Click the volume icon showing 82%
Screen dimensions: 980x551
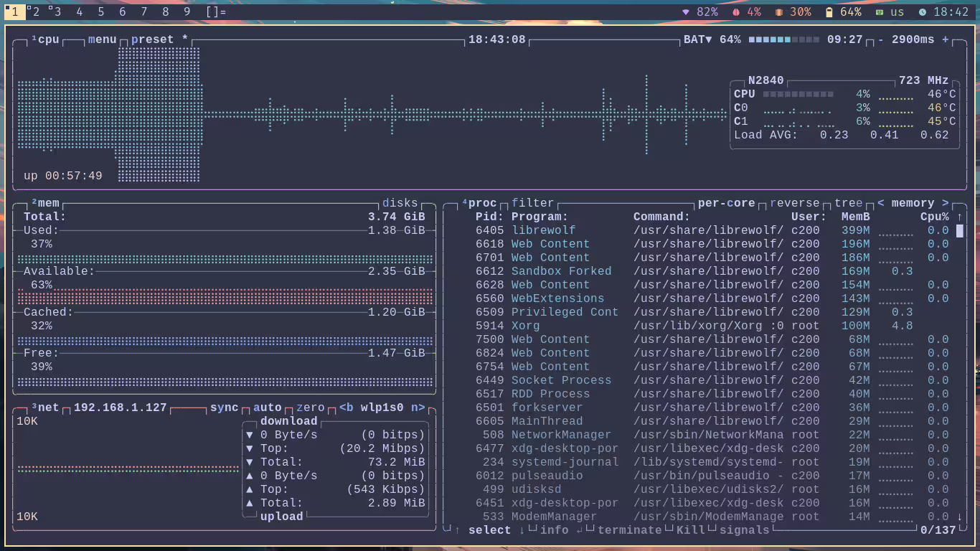pos(685,12)
